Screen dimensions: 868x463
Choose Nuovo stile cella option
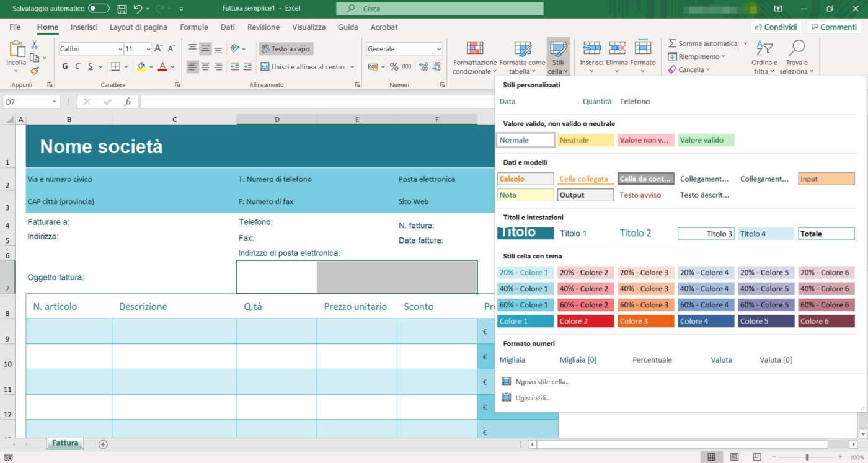click(x=542, y=382)
